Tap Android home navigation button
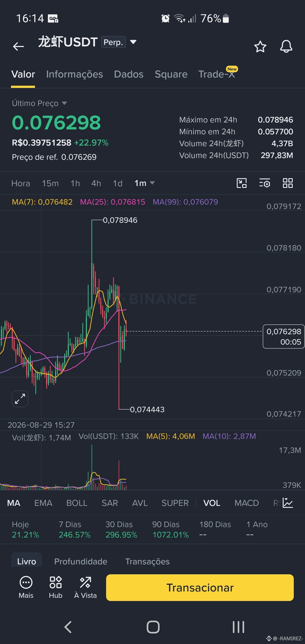Image resolution: width=305 pixels, height=644 pixels. coord(153,627)
